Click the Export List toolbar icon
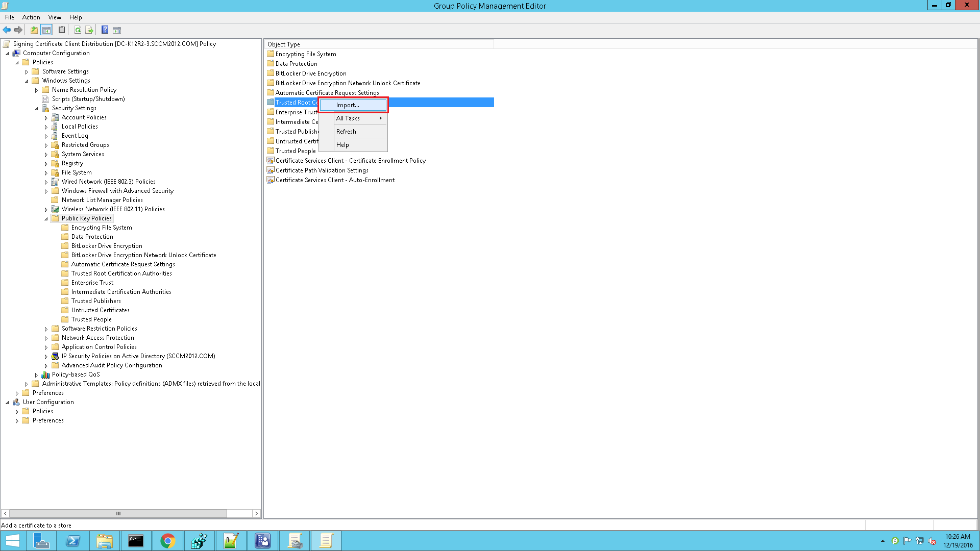 pos(89,30)
